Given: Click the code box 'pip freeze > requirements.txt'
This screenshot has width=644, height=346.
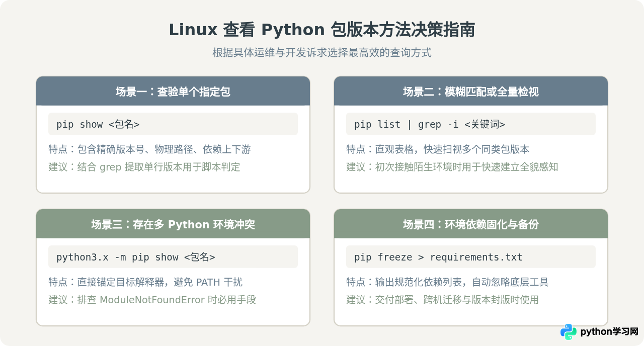Looking at the screenshot, I should pos(471,257).
